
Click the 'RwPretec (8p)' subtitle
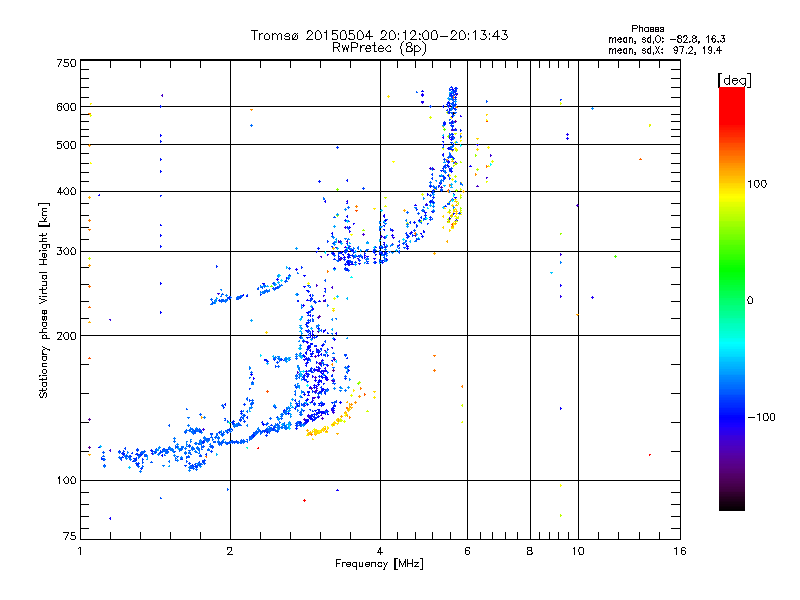pos(379,48)
